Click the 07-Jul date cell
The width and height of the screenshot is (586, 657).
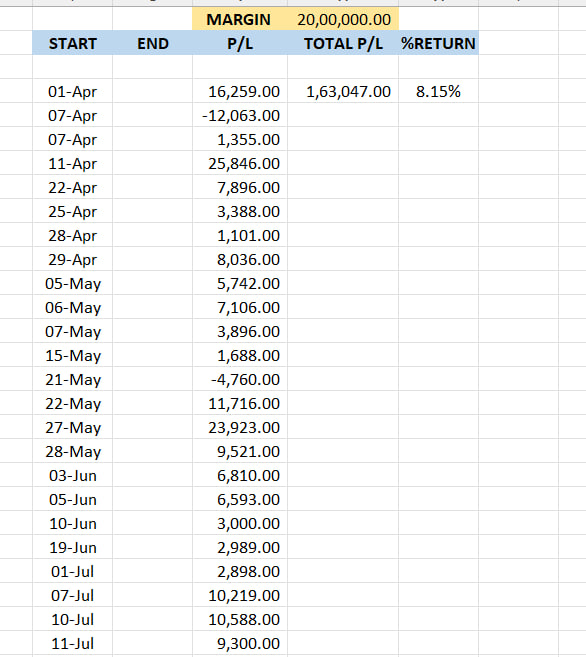click(x=72, y=596)
